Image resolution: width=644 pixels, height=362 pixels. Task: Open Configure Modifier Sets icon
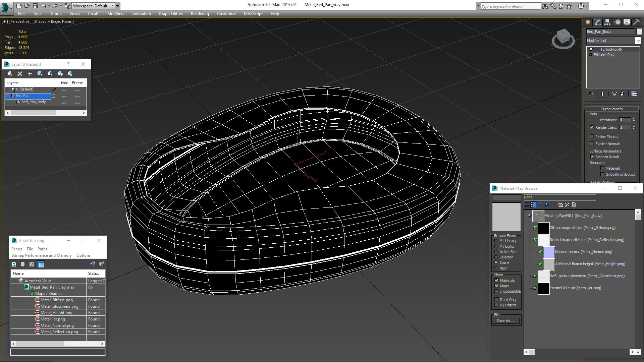tap(634, 94)
